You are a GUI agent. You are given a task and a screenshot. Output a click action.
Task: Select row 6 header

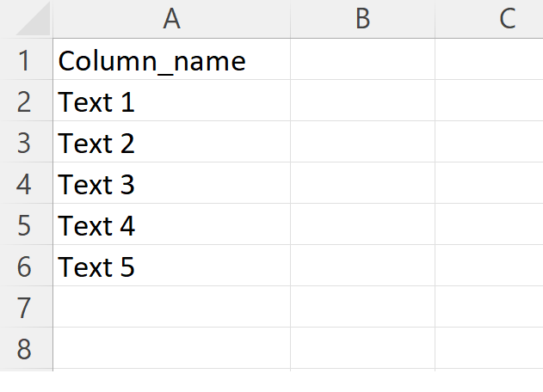click(x=24, y=267)
